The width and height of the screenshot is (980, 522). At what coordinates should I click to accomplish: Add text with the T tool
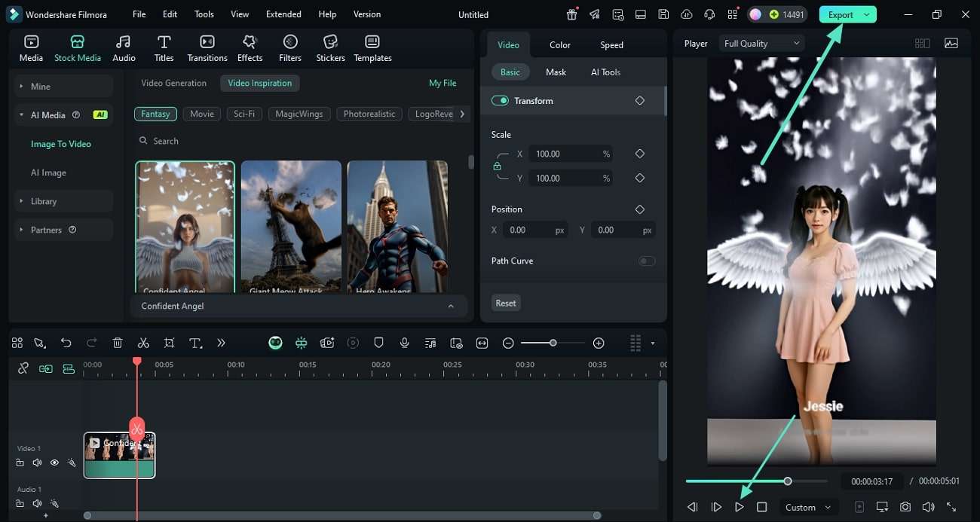point(195,343)
